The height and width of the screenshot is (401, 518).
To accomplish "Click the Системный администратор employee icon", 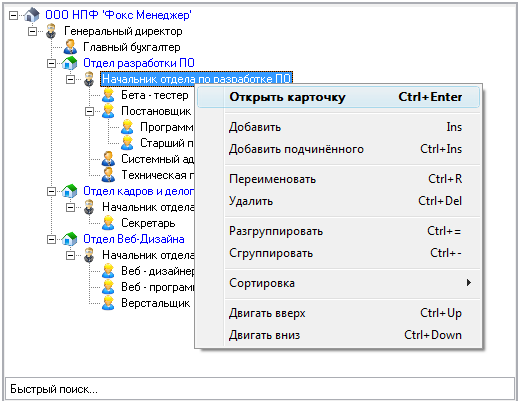I will 108,159.
